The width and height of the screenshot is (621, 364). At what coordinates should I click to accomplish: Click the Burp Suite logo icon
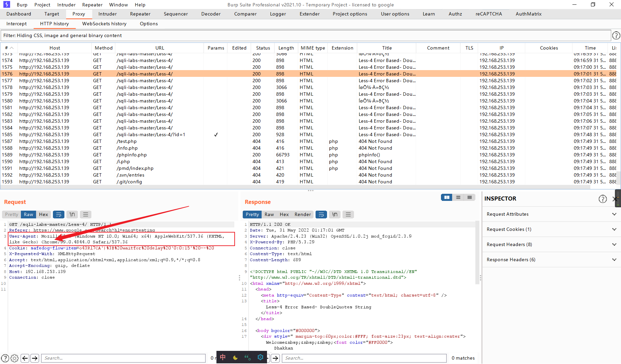coord(7,4)
